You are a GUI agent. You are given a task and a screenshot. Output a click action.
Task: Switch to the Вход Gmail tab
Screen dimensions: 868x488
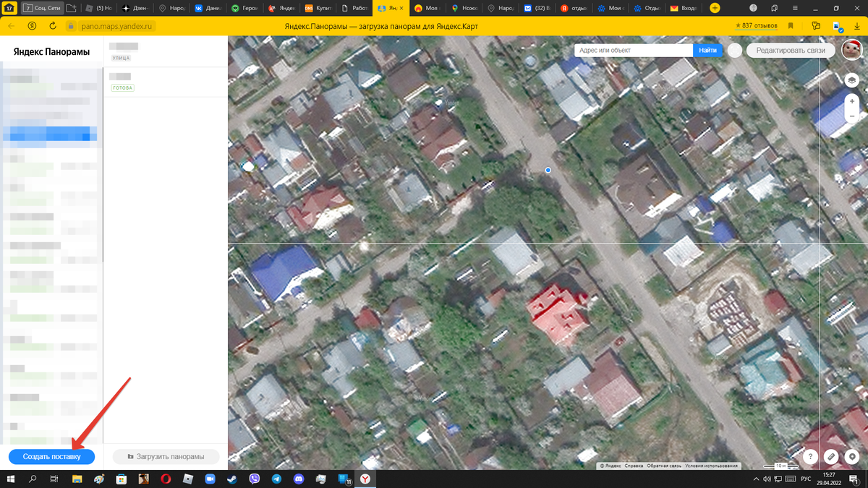pos(684,8)
